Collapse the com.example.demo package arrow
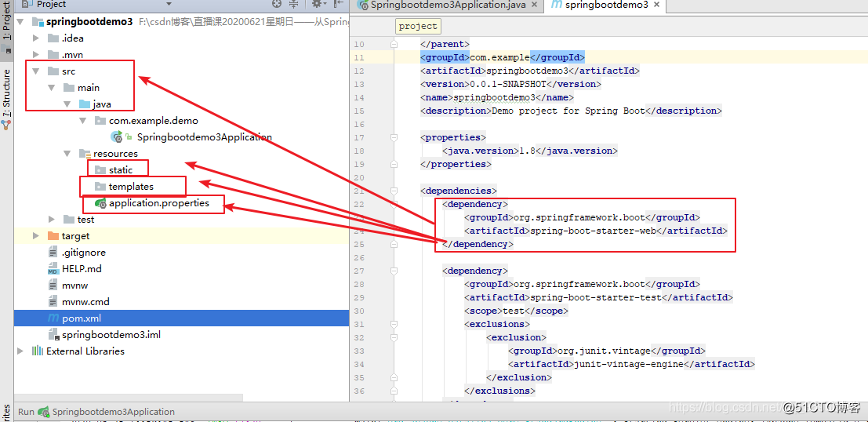This screenshot has width=868, height=422. point(82,121)
